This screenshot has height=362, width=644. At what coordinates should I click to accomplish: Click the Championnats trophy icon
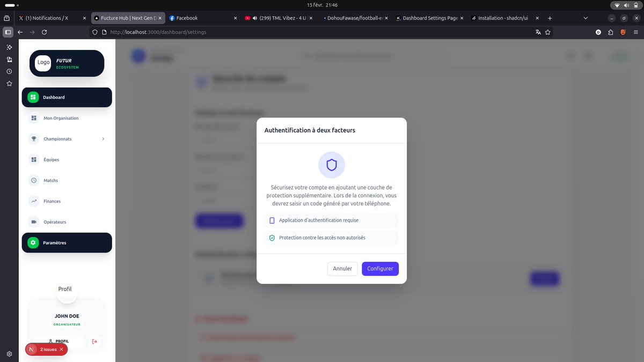coord(34,139)
